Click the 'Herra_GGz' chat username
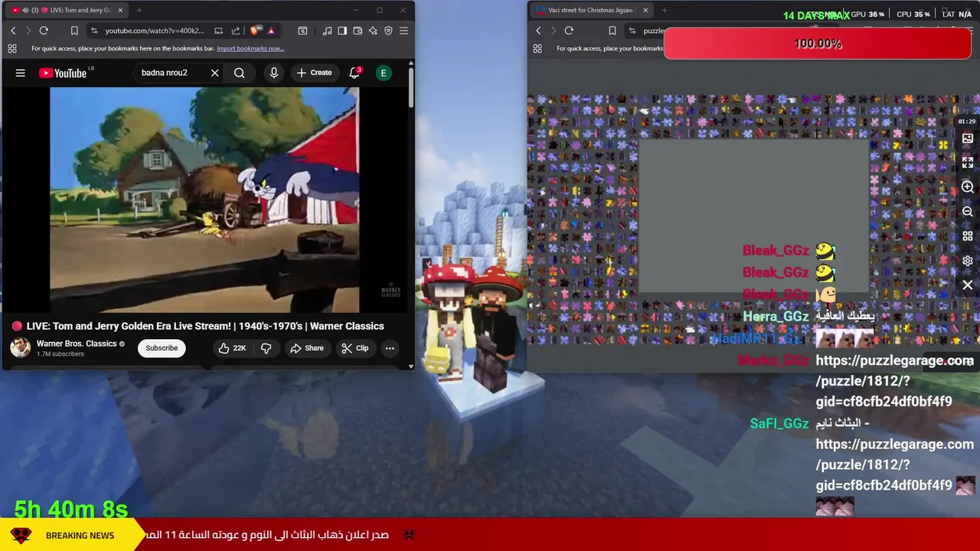980x551 pixels. click(x=776, y=316)
